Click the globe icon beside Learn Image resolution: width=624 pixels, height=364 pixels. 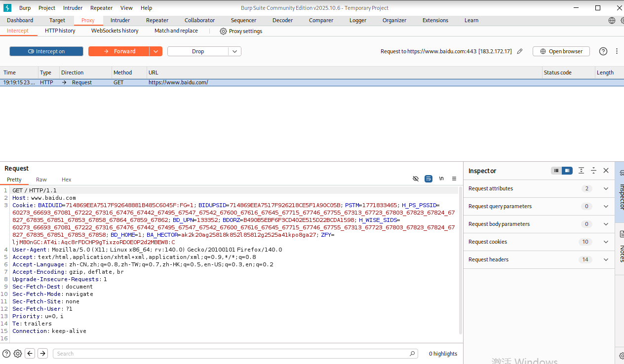coord(612,20)
